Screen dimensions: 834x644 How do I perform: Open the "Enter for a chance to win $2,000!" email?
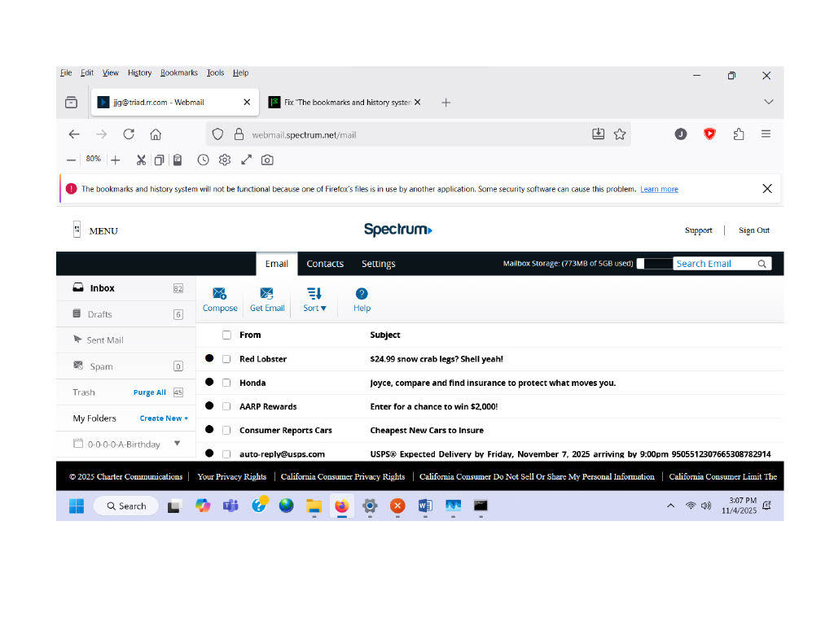click(x=433, y=406)
